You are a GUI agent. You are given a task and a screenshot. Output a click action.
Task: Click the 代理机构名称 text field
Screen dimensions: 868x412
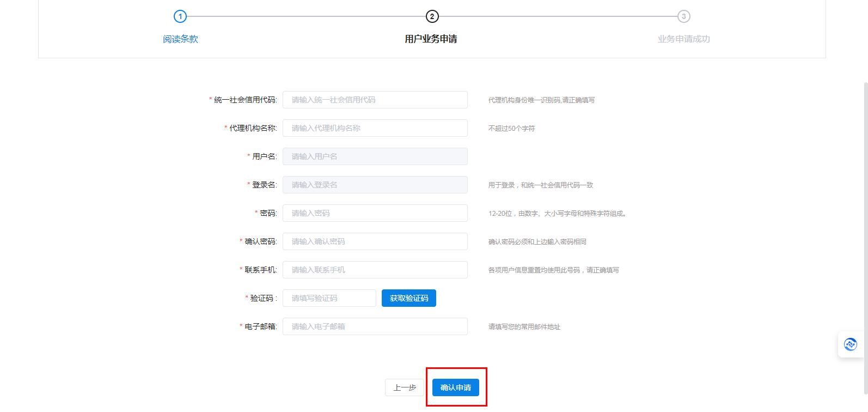[x=375, y=128]
